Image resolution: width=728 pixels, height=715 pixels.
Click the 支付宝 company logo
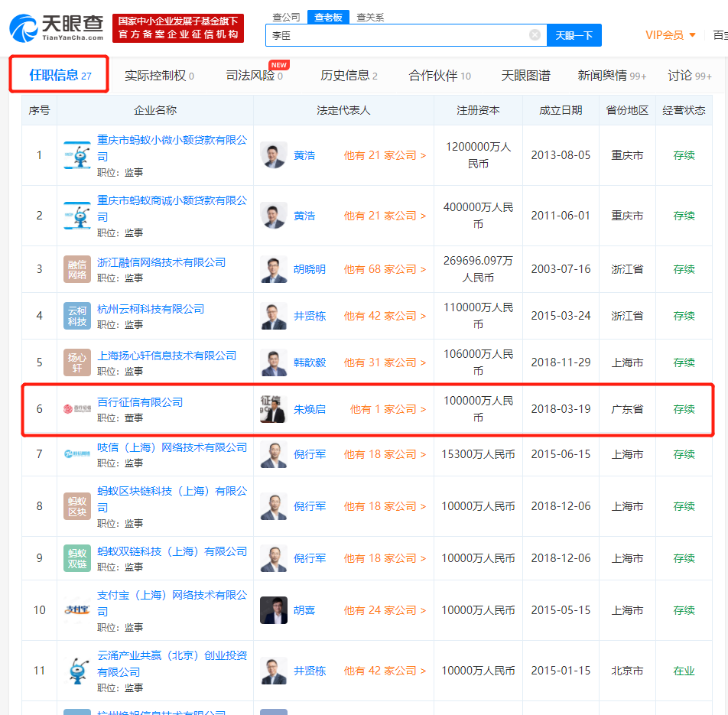click(77, 610)
